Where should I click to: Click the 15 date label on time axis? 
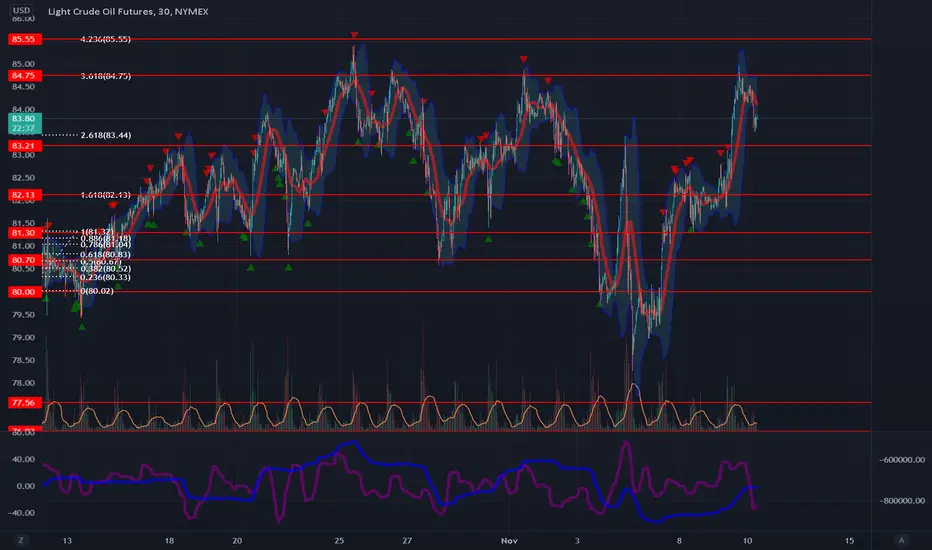click(849, 540)
